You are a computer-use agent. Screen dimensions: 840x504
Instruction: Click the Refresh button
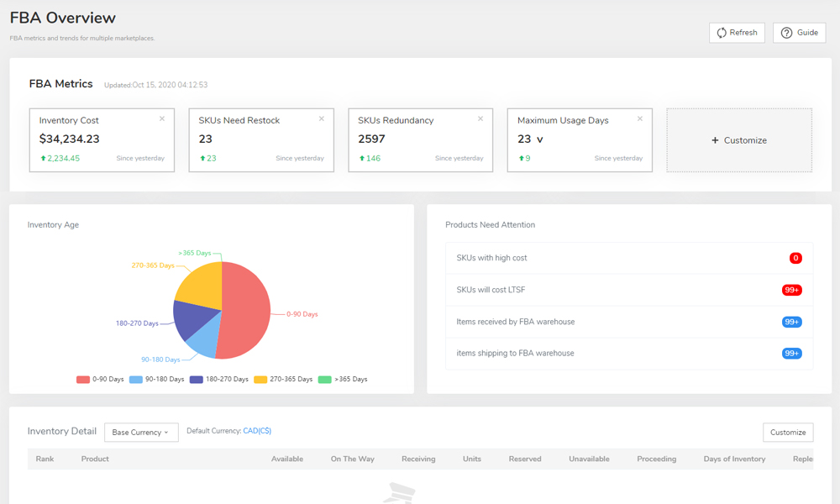click(x=737, y=33)
